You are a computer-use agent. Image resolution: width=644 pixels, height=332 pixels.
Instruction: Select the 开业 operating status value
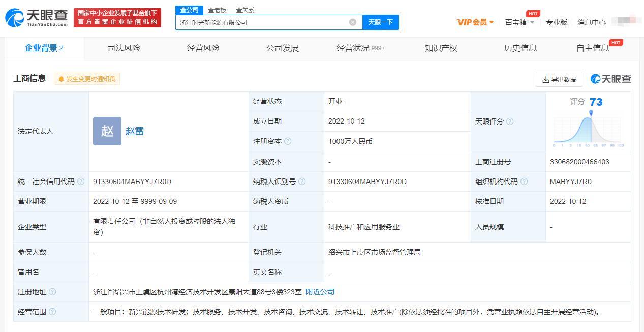pyautogui.click(x=335, y=101)
